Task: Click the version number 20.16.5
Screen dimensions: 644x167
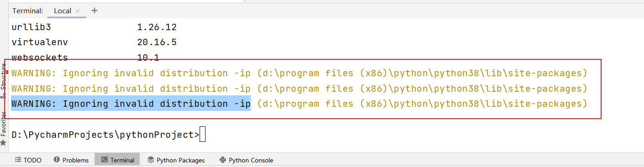Action: tap(157, 42)
